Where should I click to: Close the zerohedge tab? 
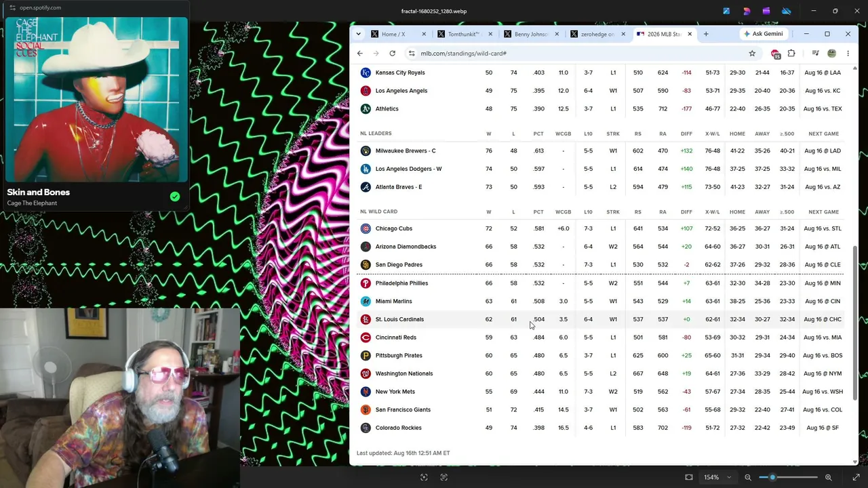click(x=623, y=34)
